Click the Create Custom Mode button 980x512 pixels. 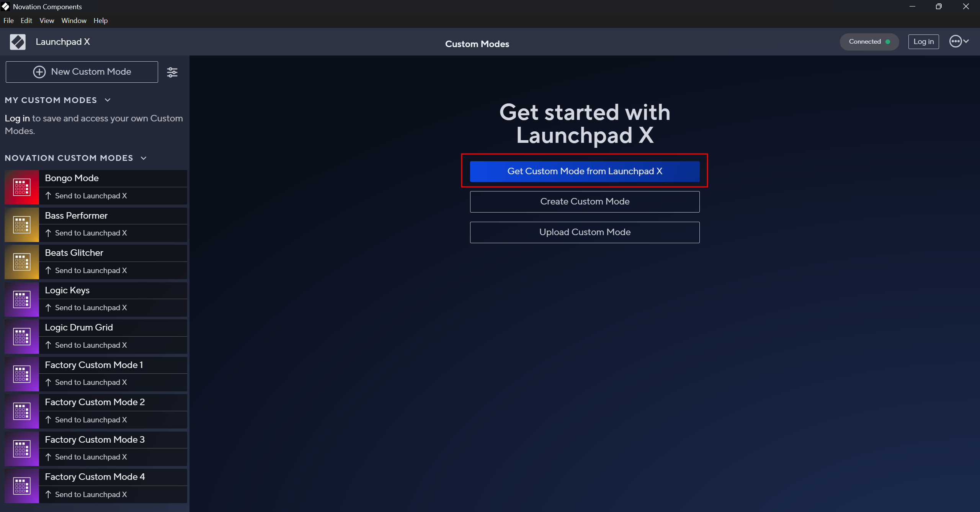(585, 202)
